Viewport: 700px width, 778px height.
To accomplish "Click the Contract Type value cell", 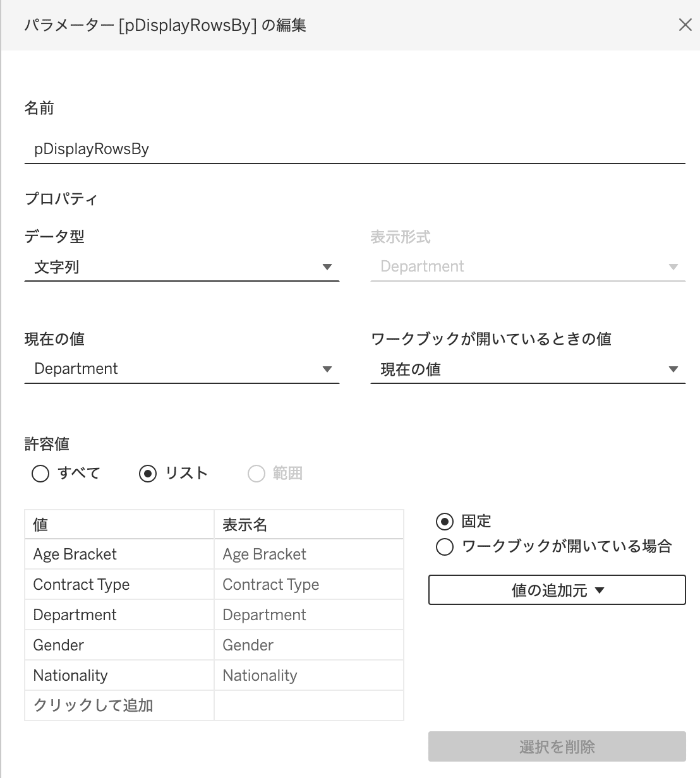I will [119, 585].
